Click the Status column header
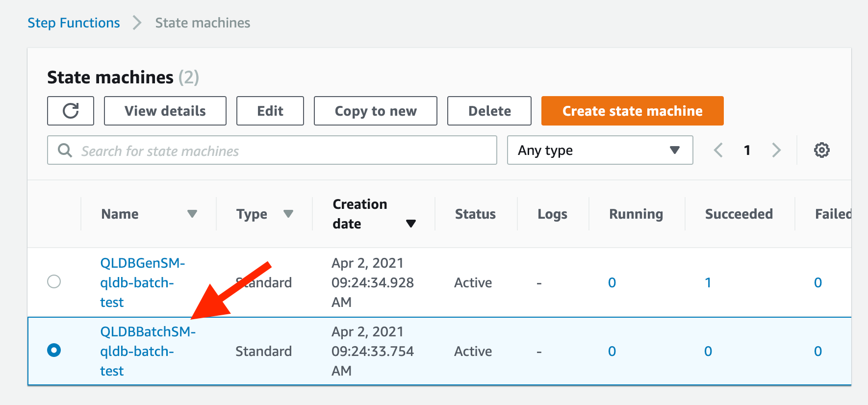The image size is (868, 405). [x=475, y=214]
